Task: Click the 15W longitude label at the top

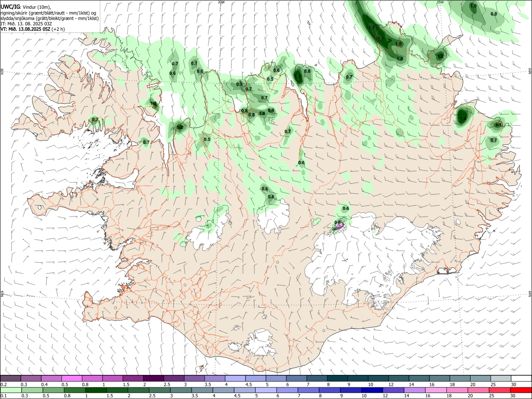Action: [x=440, y=2]
